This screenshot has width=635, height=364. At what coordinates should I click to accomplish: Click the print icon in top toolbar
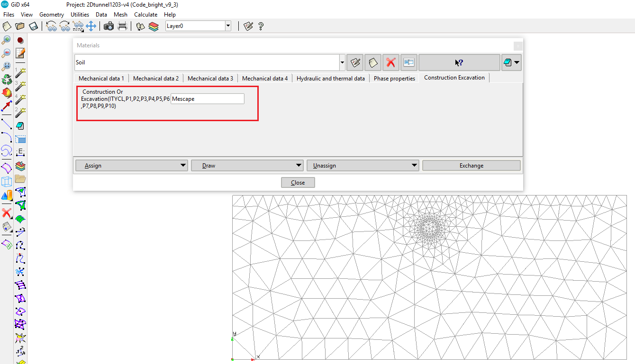tap(122, 26)
